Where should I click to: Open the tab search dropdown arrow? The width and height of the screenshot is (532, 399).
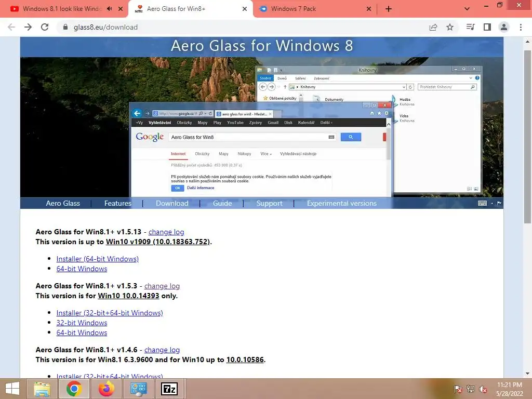pos(467,9)
